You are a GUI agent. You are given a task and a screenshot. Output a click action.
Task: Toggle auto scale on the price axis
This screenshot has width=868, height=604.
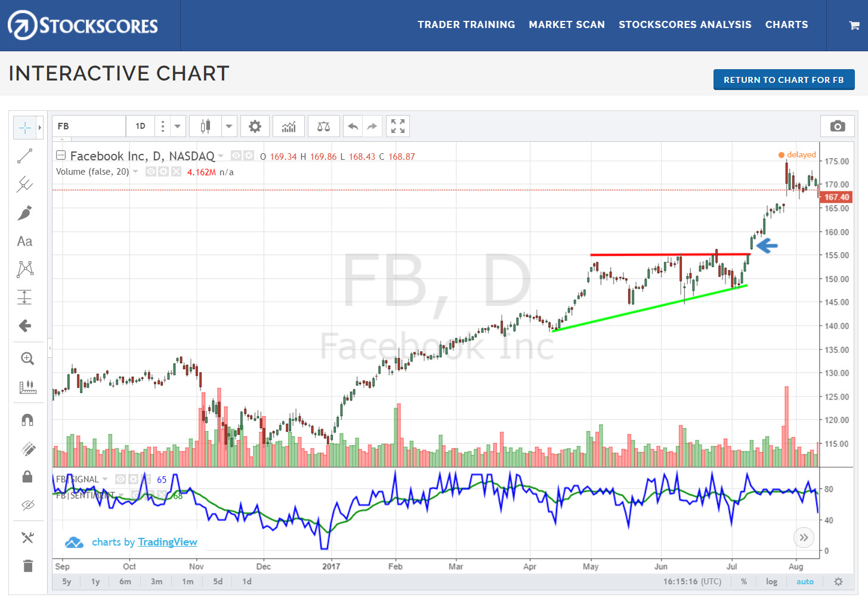coord(805,581)
